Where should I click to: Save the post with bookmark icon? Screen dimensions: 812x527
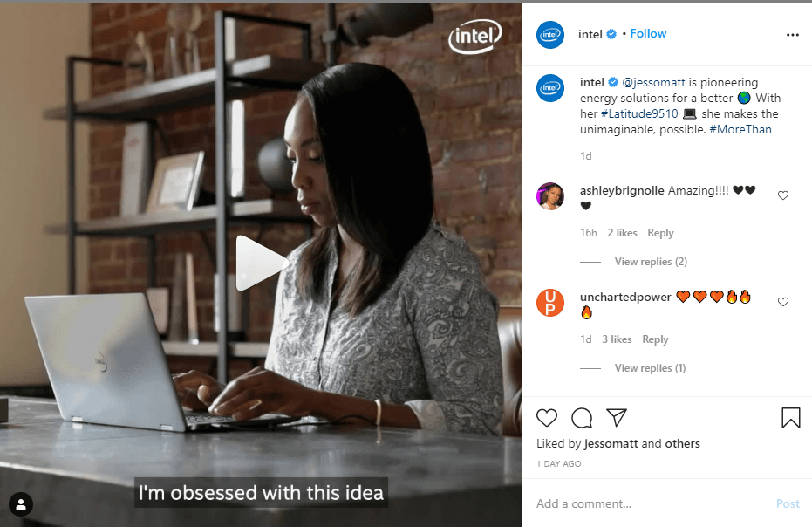pyautogui.click(x=791, y=418)
